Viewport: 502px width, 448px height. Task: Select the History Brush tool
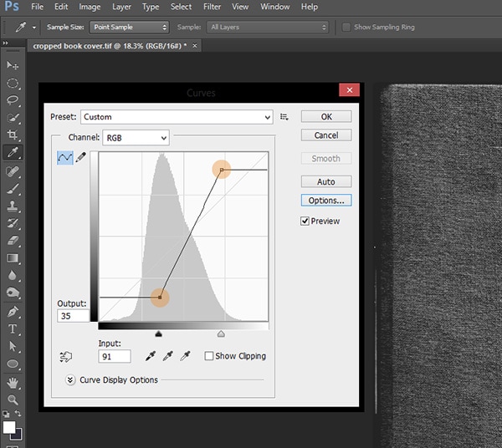pos(13,223)
